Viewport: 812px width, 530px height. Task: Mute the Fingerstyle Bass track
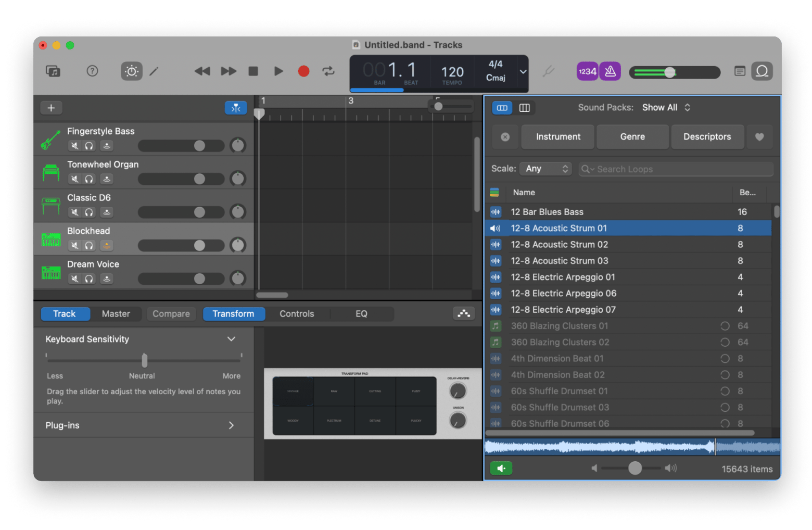(75, 146)
